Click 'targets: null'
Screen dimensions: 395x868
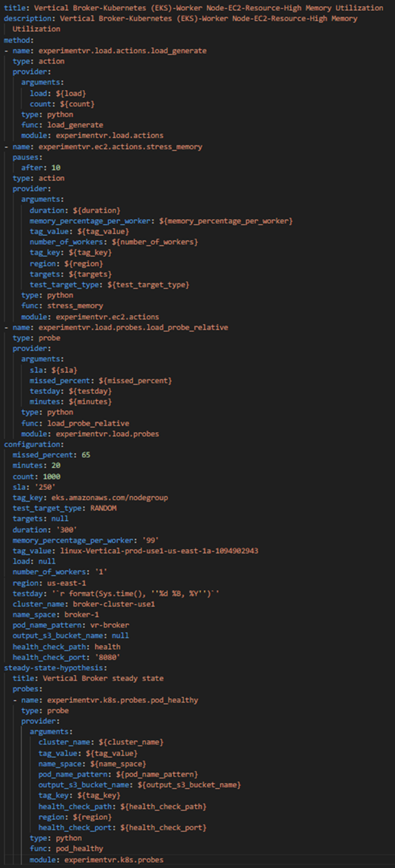point(40,518)
